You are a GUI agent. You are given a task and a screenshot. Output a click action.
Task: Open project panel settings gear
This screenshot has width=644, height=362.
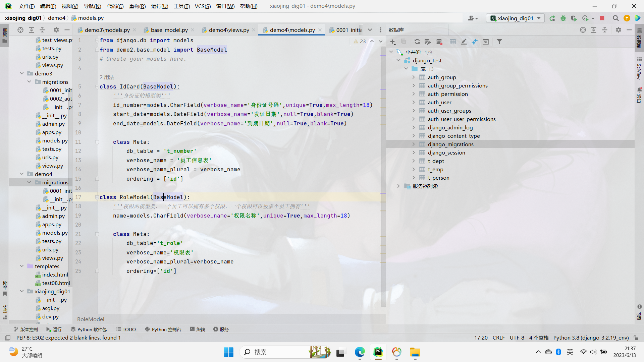click(56, 30)
